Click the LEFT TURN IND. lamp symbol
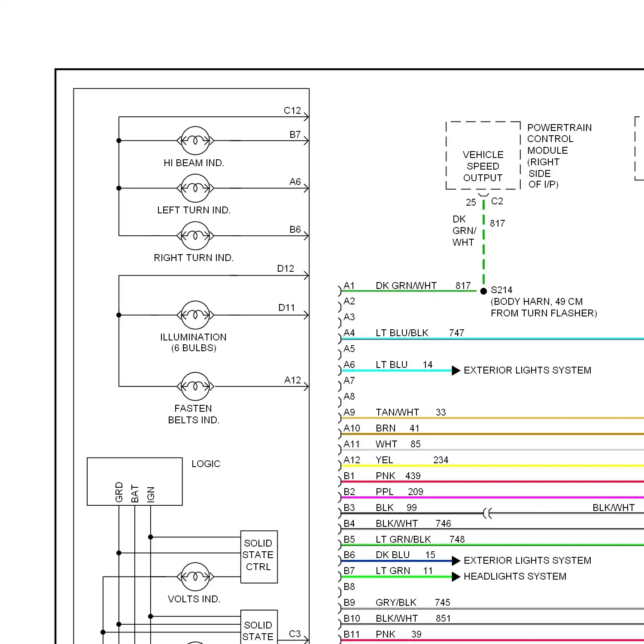 (x=195, y=188)
